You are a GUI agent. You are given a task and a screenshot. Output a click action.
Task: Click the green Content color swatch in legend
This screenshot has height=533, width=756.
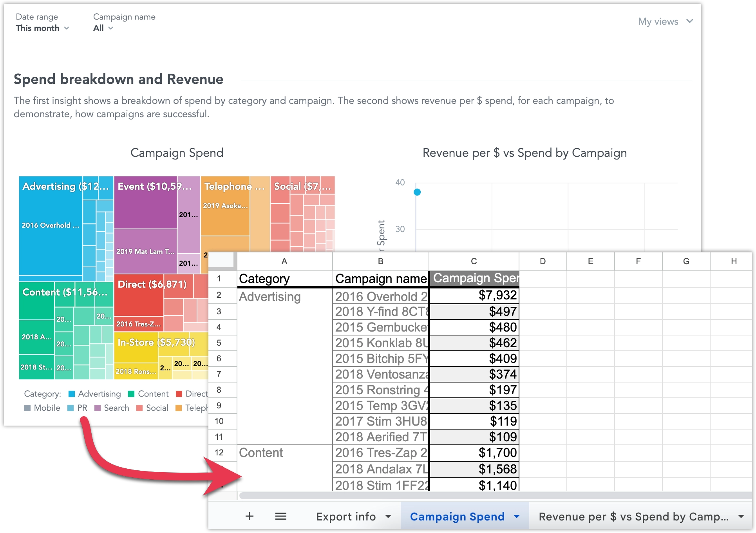(x=130, y=393)
